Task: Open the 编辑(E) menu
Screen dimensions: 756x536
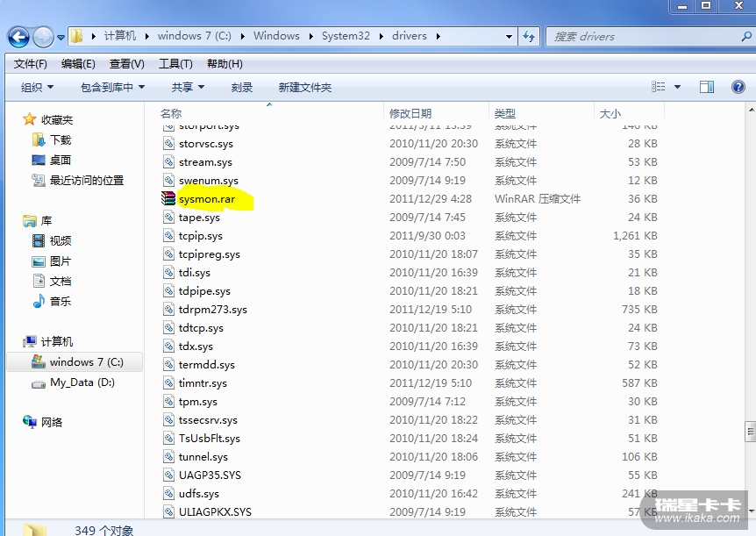Action: 78,64
